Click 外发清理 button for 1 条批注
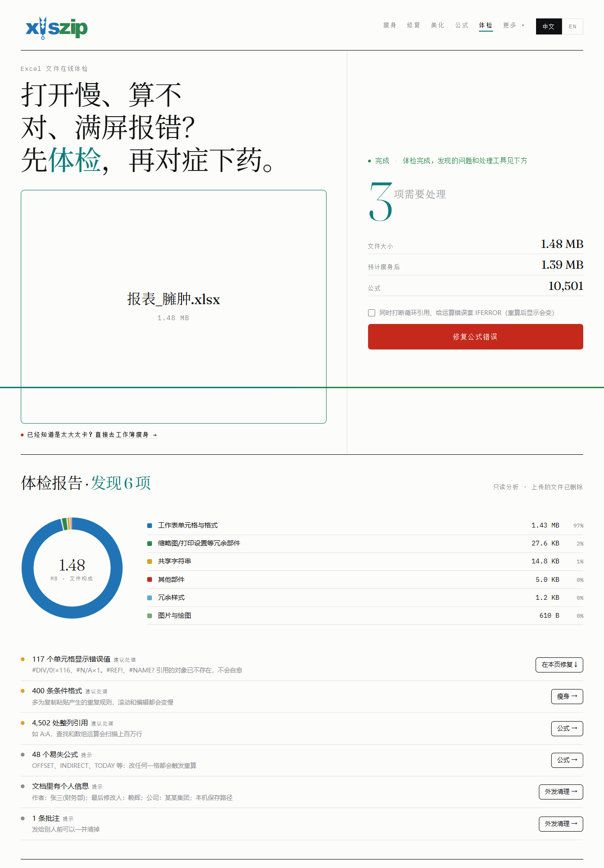The height and width of the screenshot is (868, 604). pyautogui.click(x=561, y=824)
